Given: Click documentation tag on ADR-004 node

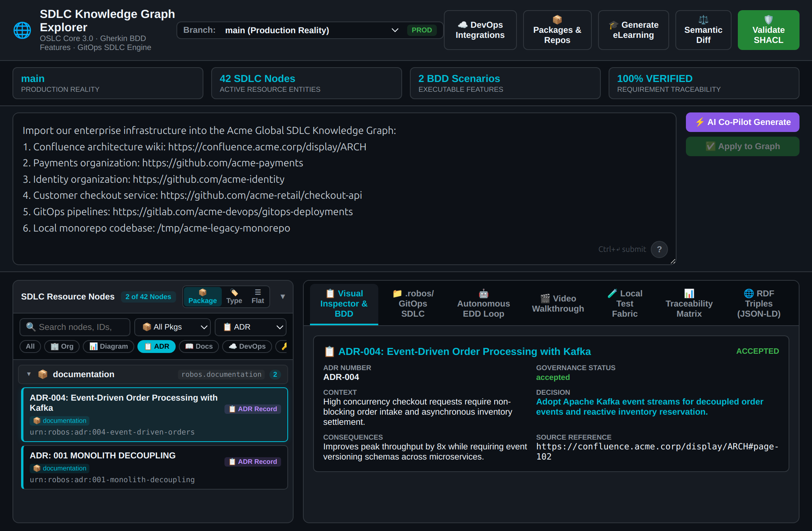Looking at the screenshot, I should (60, 421).
